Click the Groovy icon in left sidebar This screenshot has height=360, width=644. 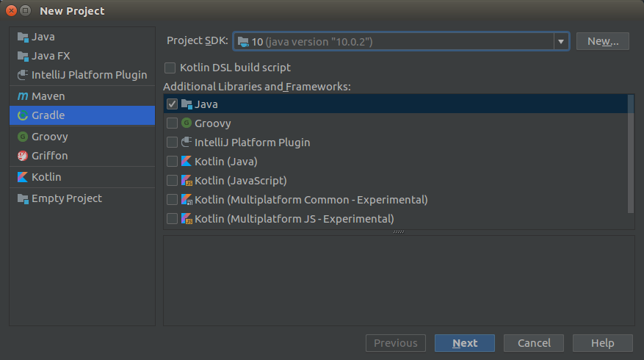23,137
